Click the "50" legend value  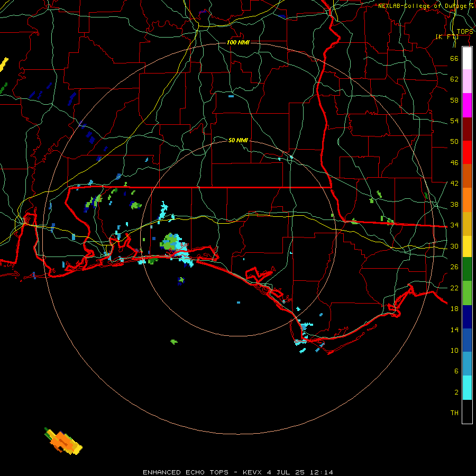click(x=454, y=141)
